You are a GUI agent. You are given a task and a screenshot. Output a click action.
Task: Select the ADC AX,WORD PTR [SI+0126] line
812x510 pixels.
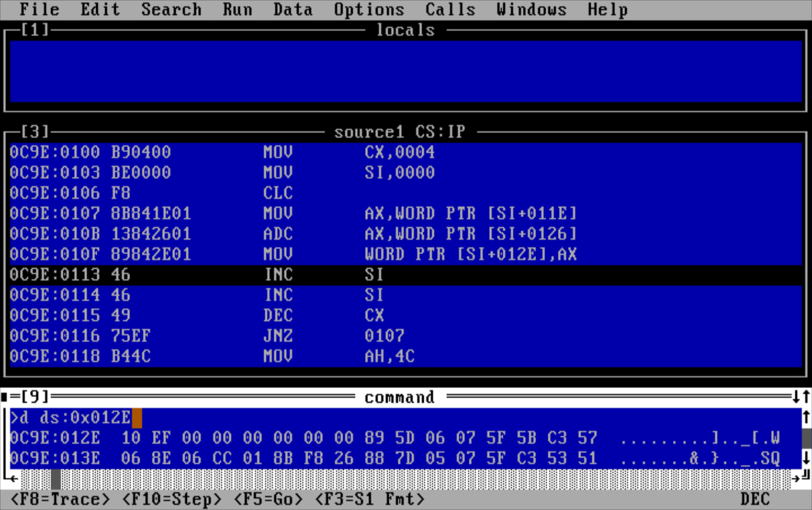click(x=406, y=234)
